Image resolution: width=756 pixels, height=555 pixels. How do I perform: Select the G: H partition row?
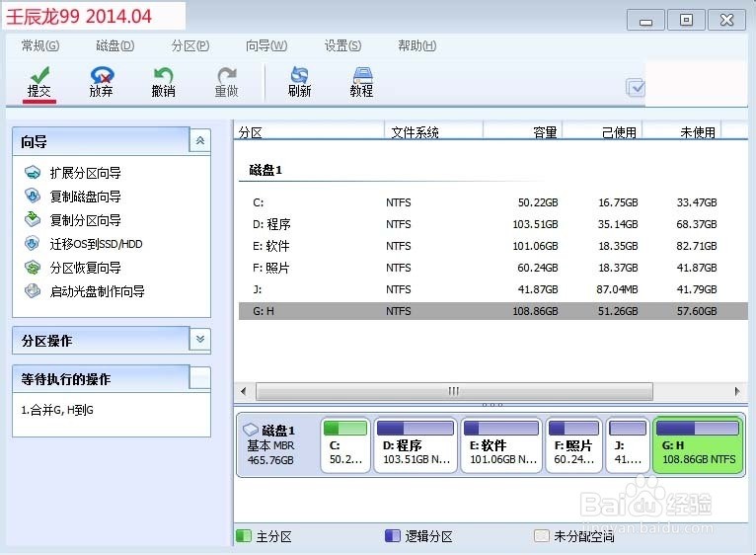(493, 311)
